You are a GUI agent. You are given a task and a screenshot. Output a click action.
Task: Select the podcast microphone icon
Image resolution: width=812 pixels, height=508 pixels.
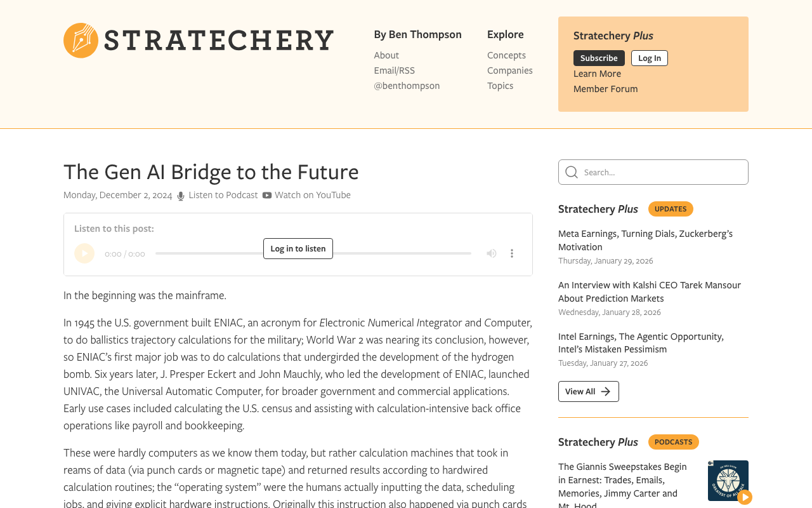[x=180, y=194]
